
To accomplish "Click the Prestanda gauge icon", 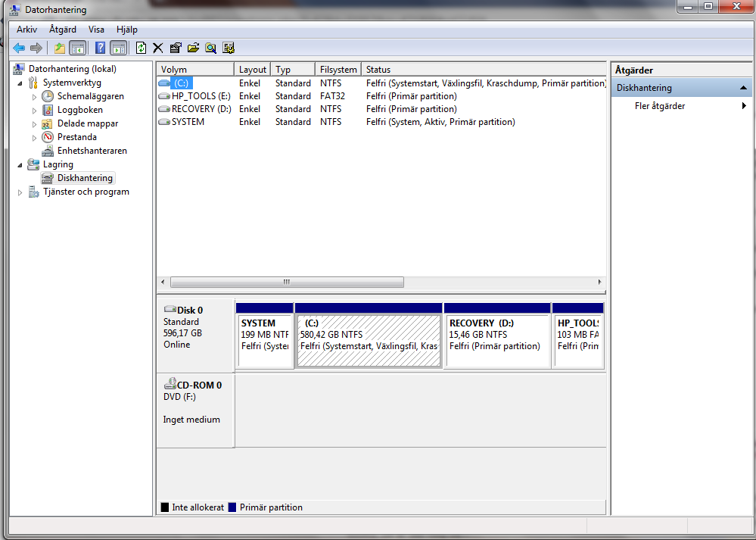I will tap(47, 137).
